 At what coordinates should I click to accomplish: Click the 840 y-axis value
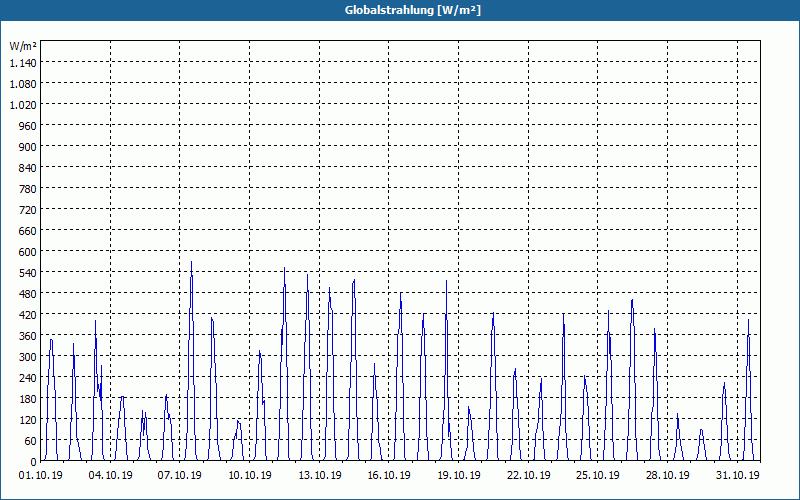pyautogui.click(x=28, y=167)
